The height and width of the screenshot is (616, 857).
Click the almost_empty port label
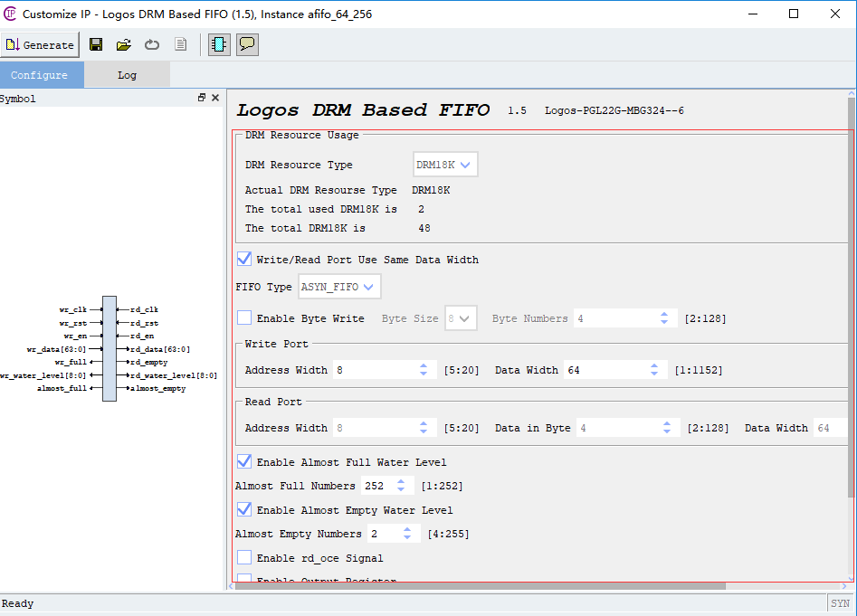[x=158, y=388]
